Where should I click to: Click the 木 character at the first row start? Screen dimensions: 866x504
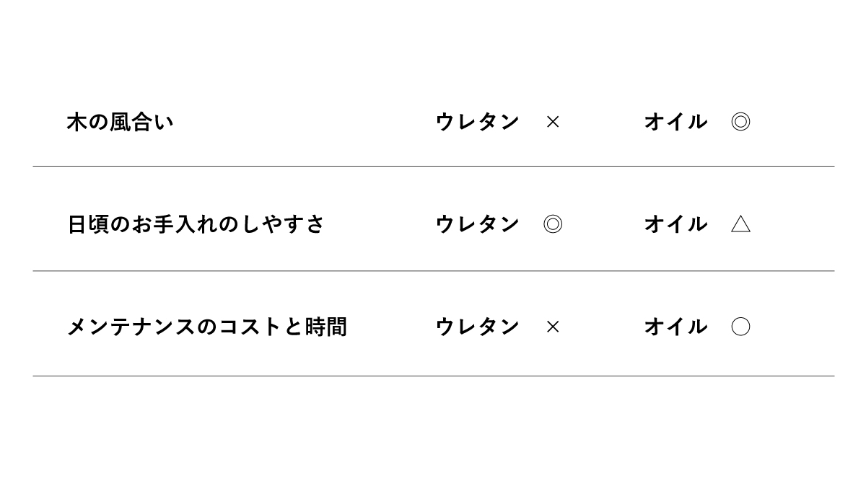point(76,122)
